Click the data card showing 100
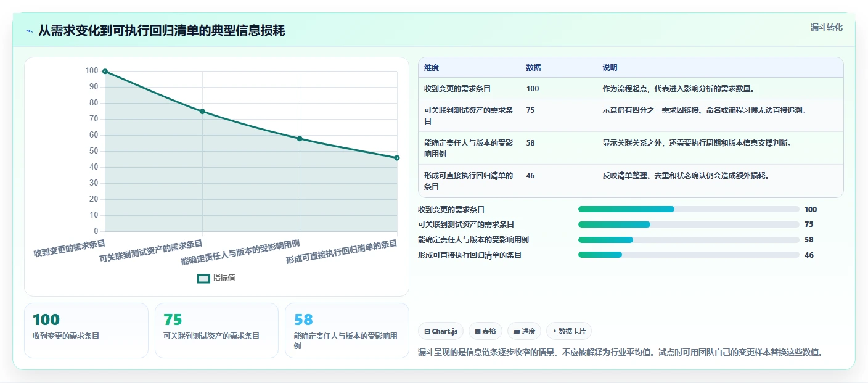The width and height of the screenshot is (868, 383). 86,331
